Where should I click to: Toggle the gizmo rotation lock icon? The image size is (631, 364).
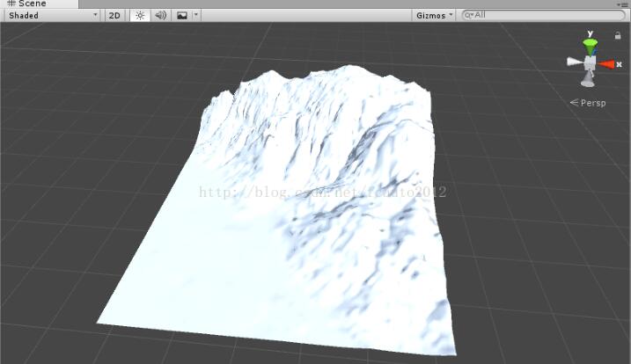coord(619,33)
